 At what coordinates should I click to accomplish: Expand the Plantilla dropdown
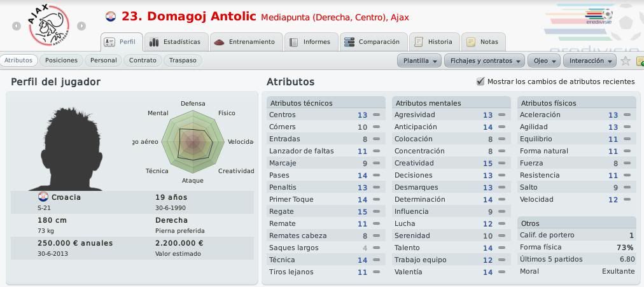click(419, 60)
